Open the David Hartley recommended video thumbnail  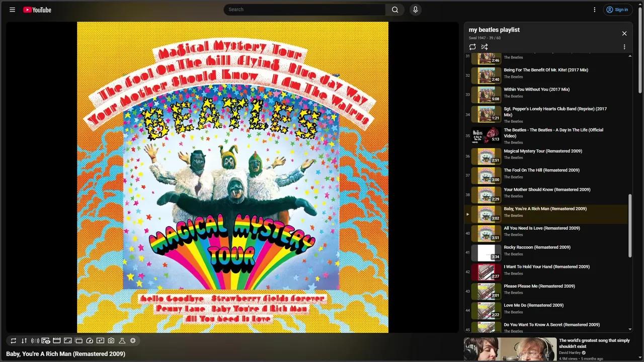point(510,349)
